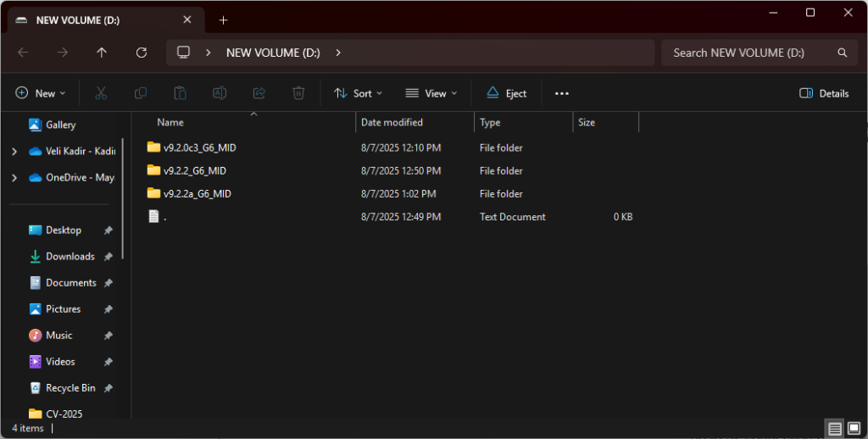Screen dimensions: 868x439
Task: Go up one directory level
Action: [102, 53]
